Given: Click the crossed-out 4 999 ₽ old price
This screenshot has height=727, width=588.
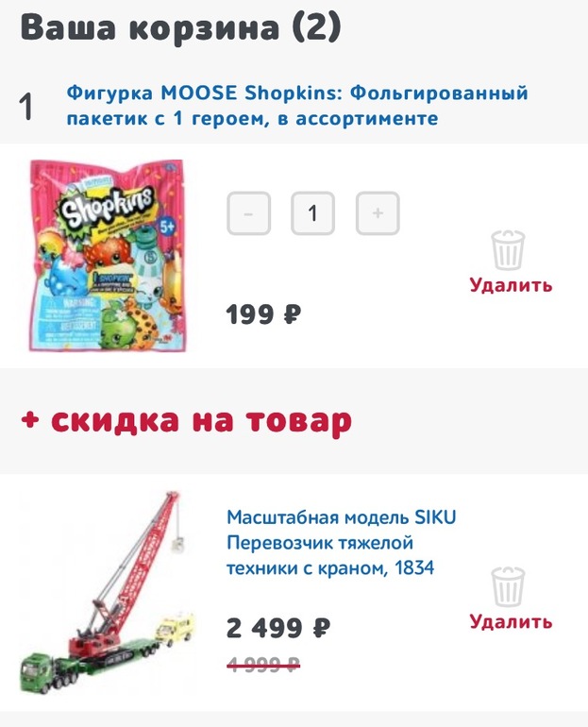Looking at the screenshot, I should point(263,665).
